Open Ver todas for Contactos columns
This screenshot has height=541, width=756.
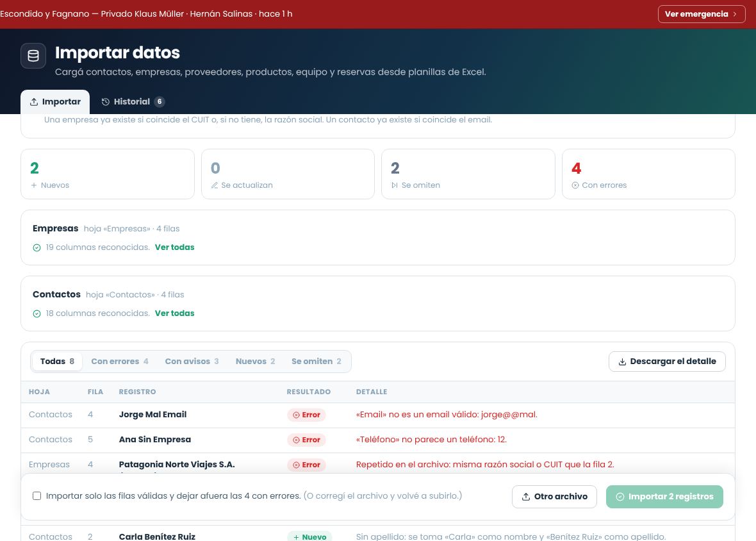coord(174,313)
